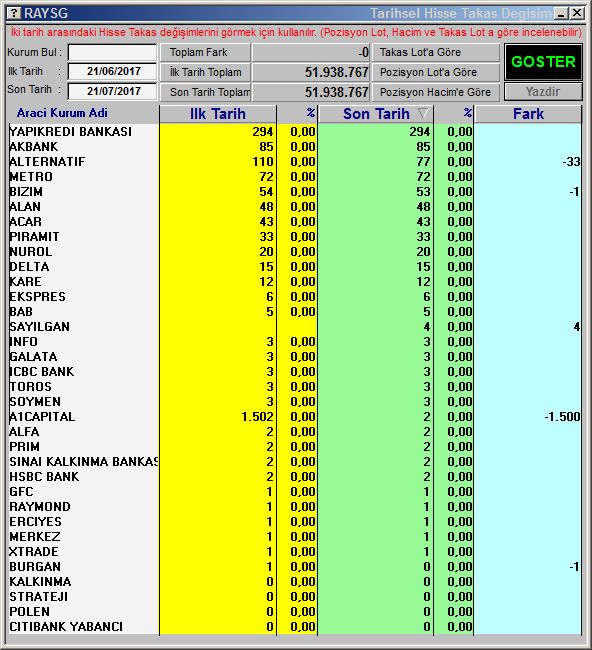
Task: Select the POLEN row
Action: (x=295, y=612)
